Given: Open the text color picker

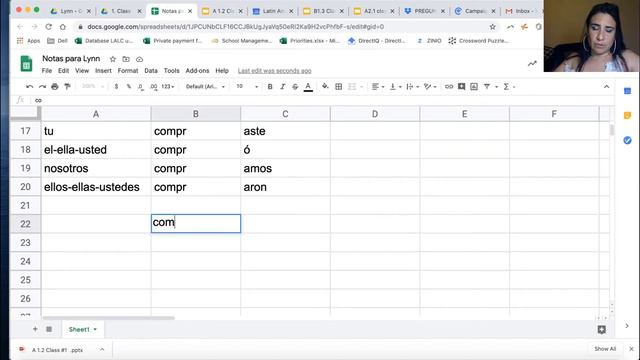Looking at the screenshot, I should (x=308, y=87).
